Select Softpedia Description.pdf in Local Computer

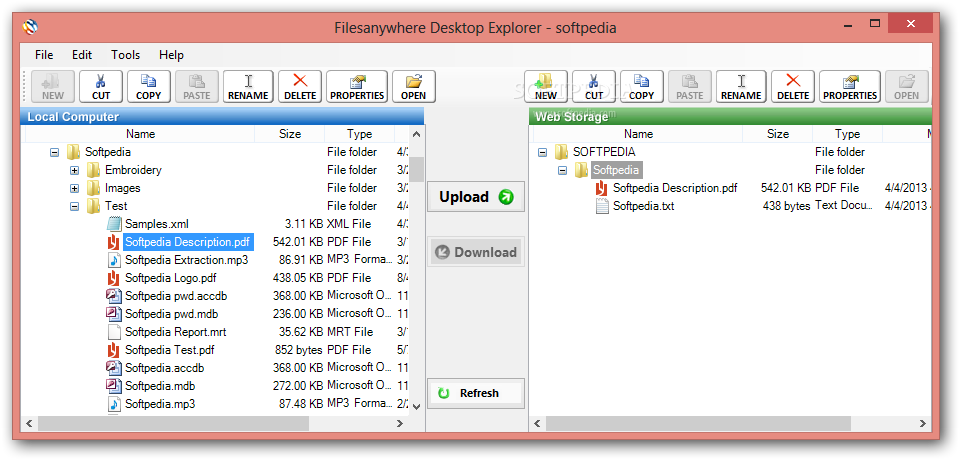click(x=187, y=242)
